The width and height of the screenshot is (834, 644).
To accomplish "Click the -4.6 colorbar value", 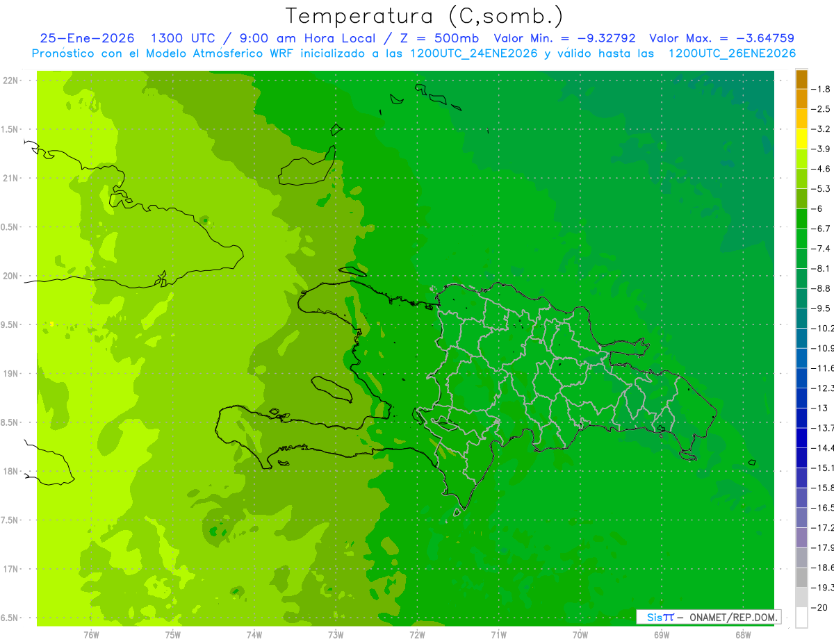I will pyautogui.click(x=821, y=169).
